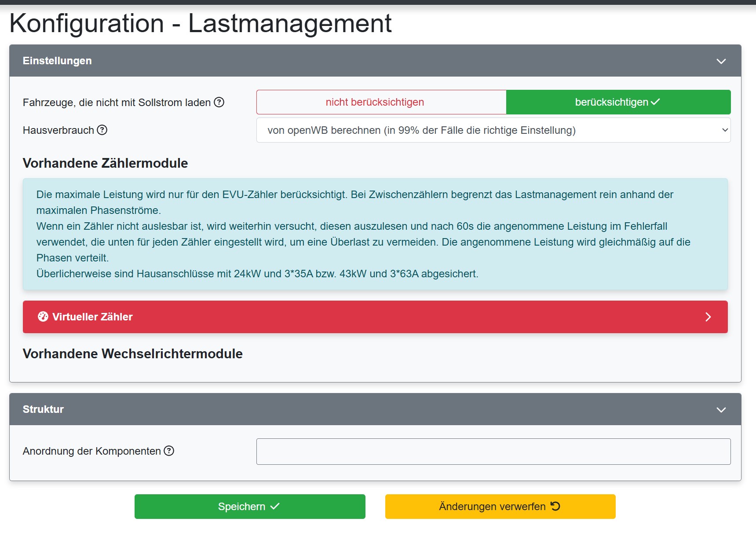756x544 pixels.
Task: Select 'berücksichtigen' option
Action: [x=618, y=102]
